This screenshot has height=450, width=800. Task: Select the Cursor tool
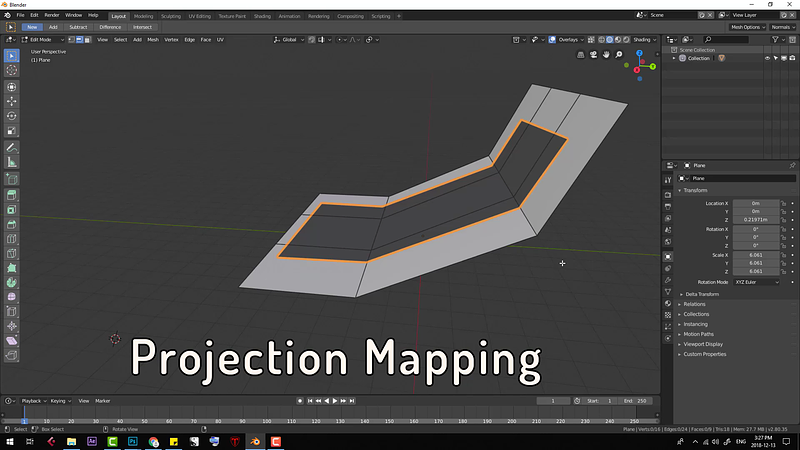point(12,70)
